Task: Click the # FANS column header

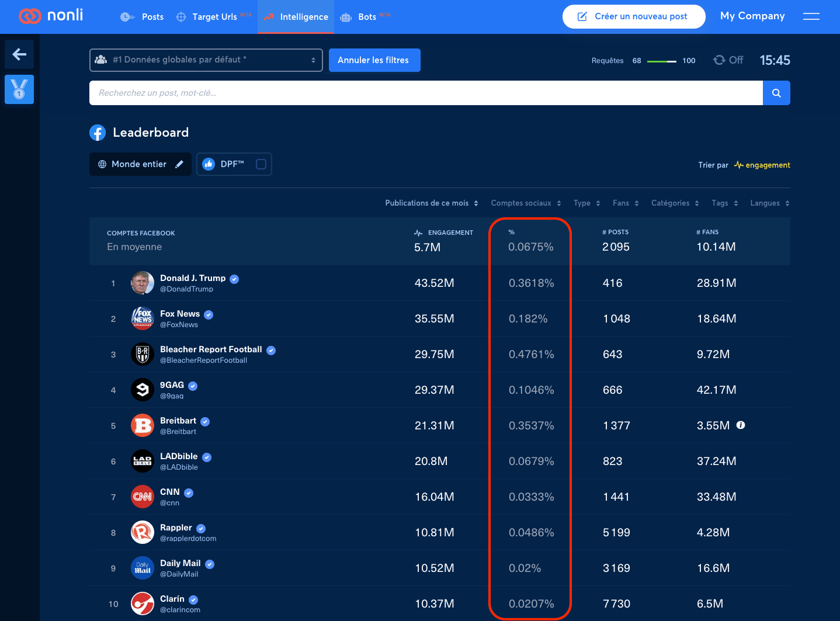Action: 707,233
